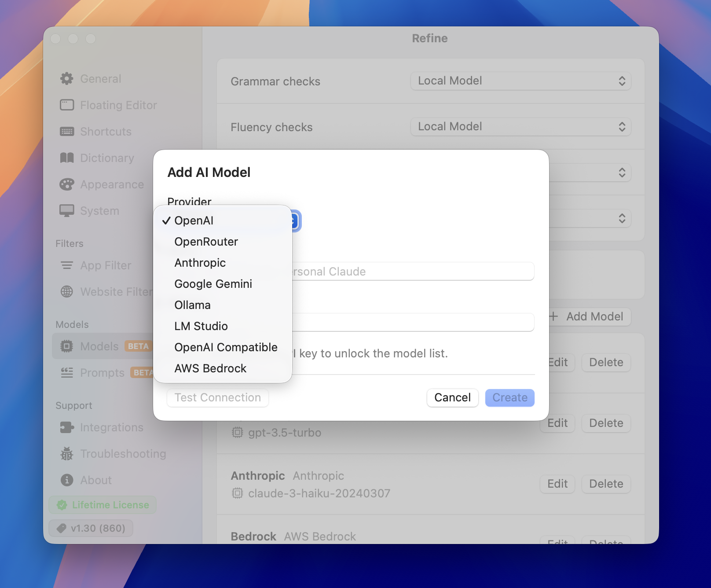711x588 pixels.
Task: Click the gpt-3.5-turbo model name
Action: (284, 433)
